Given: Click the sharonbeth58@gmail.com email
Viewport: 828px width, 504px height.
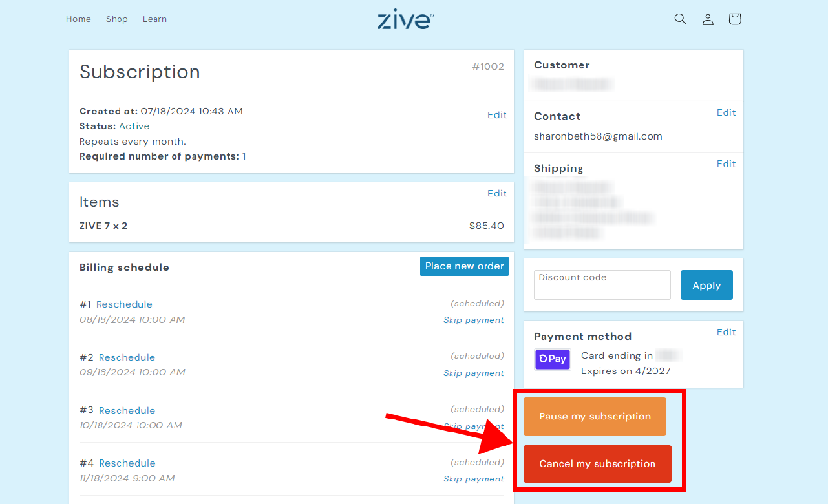Looking at the screenshot, I should [598, 136].
